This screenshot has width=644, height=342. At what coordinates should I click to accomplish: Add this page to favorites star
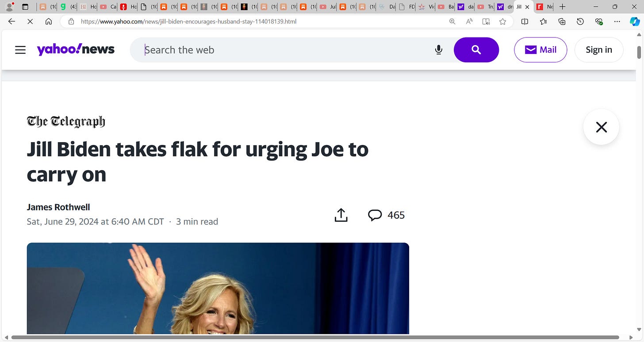[x=502, y=21]
